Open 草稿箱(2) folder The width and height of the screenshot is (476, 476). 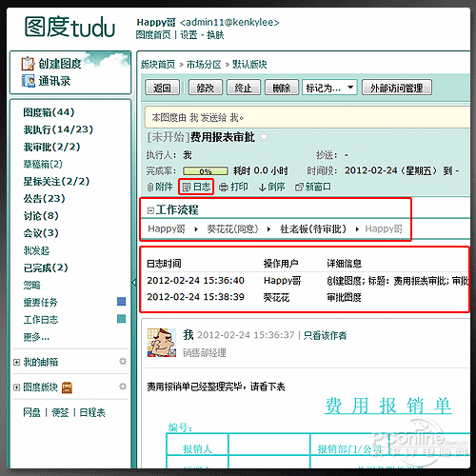coord(43,164)
